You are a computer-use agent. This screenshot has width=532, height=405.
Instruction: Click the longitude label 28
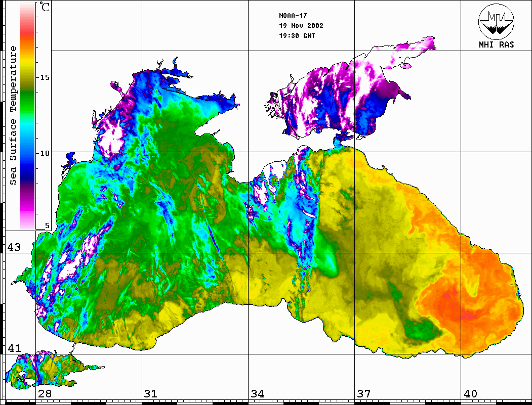(x=45, y=394)
